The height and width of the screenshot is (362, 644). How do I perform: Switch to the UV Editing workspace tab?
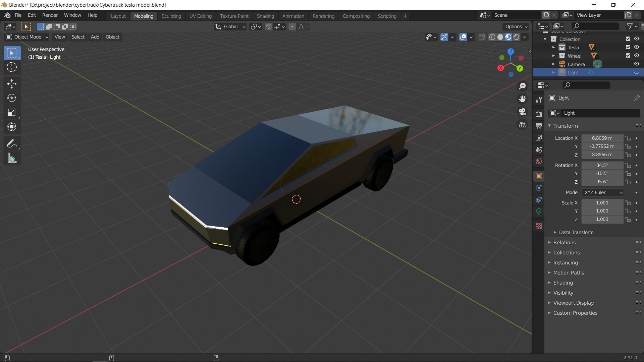point(200,16)
